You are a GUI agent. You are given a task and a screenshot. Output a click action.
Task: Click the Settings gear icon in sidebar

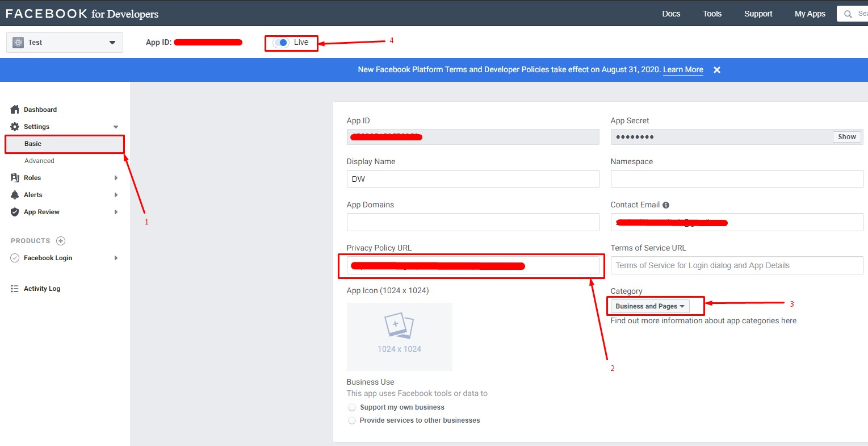15,127
